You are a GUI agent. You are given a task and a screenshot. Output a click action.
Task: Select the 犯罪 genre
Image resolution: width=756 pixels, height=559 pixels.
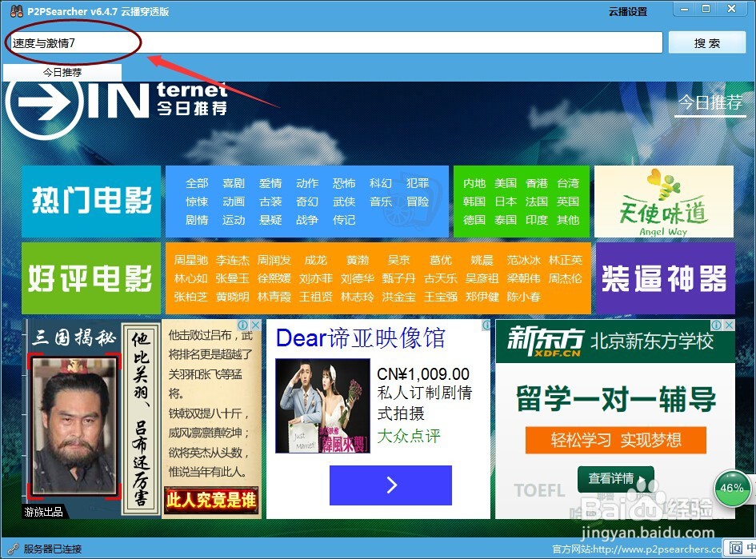pyautogui.click(x=418, y=183)
